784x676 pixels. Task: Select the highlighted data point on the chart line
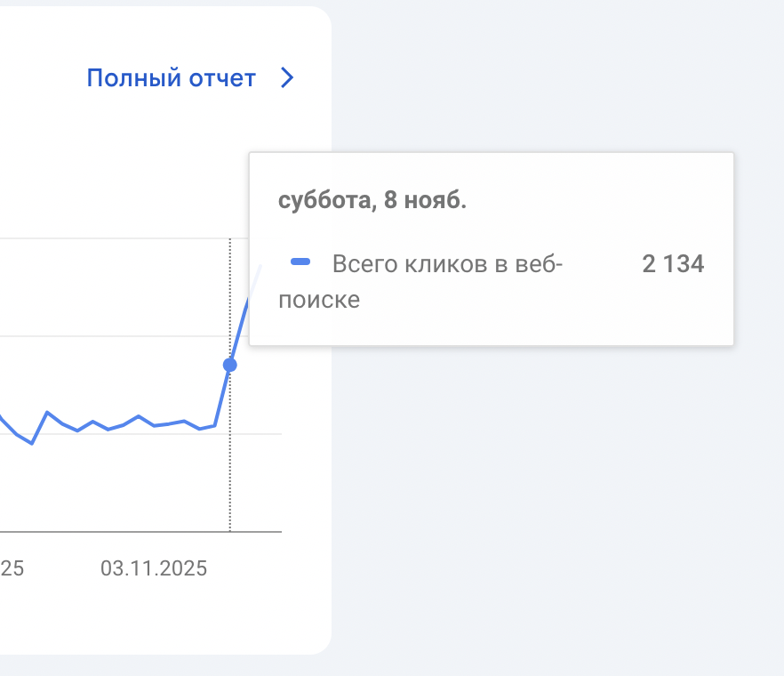[230, 365]
